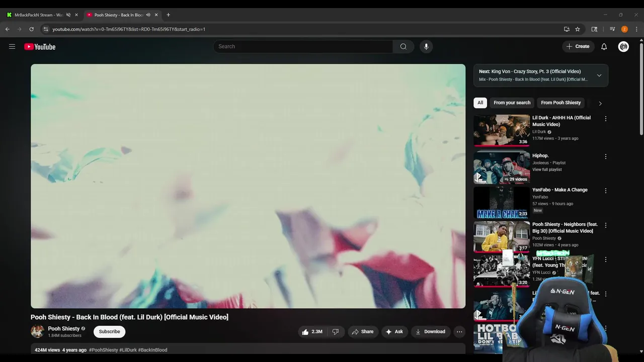Open the media controls icon in Chrome toolbar
644x362 pixels.
click(612, 29)
